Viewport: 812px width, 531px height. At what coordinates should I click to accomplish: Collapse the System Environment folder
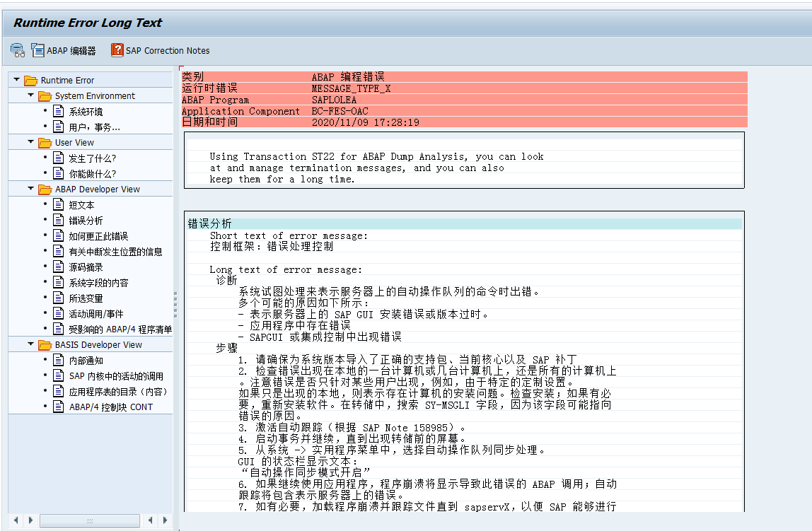[30, 95]
